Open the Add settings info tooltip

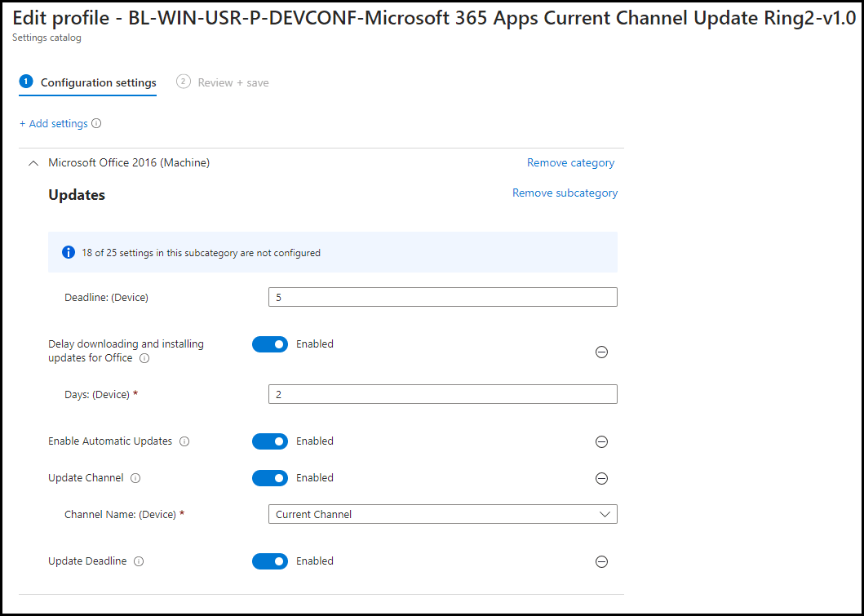(96, 123)
